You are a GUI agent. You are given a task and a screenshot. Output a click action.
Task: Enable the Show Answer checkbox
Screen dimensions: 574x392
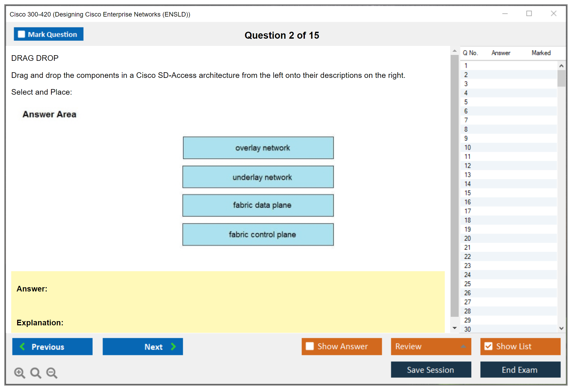tap(310, 346)
